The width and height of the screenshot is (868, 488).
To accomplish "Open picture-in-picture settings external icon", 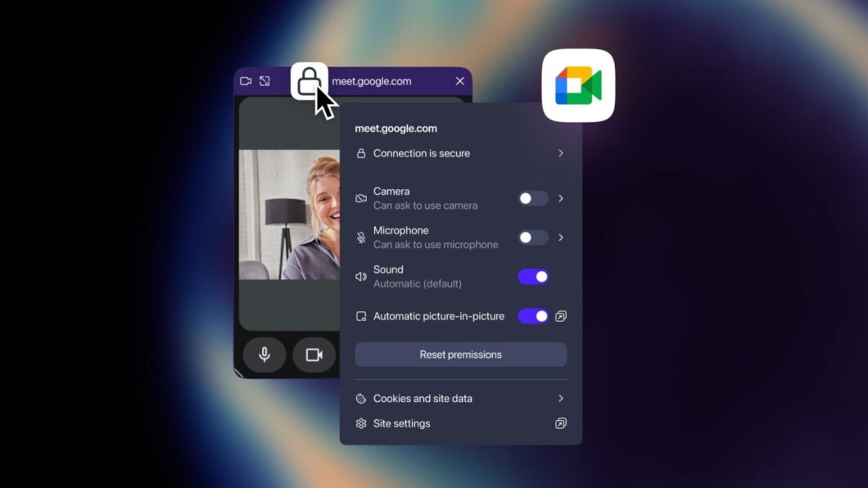I will click(561, 316).
